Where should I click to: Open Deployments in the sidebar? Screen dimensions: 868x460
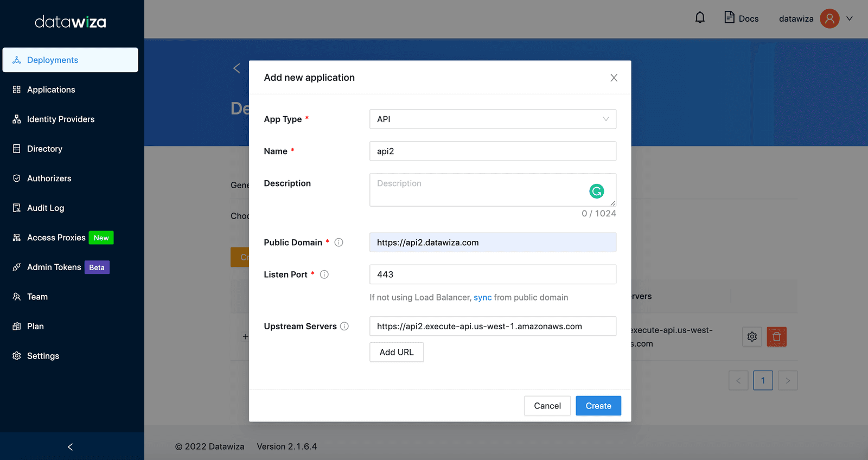pyautogui.click(x=70, y=60)
